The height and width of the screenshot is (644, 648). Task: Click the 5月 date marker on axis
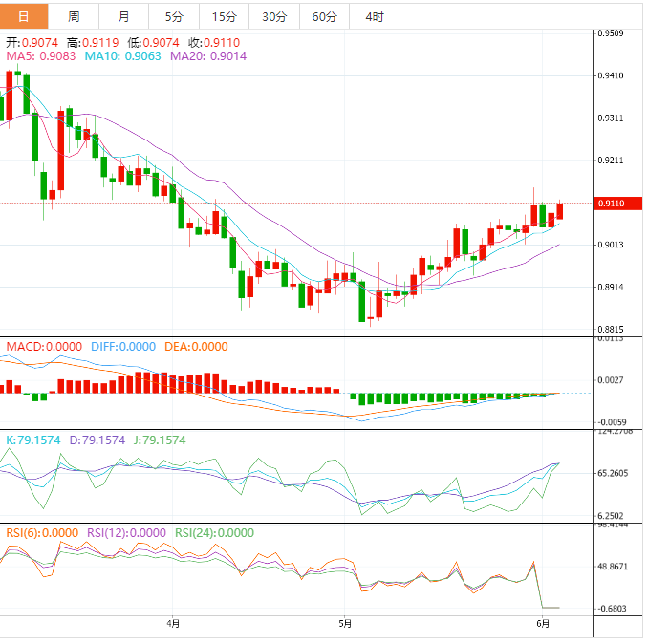coord(345,624)
